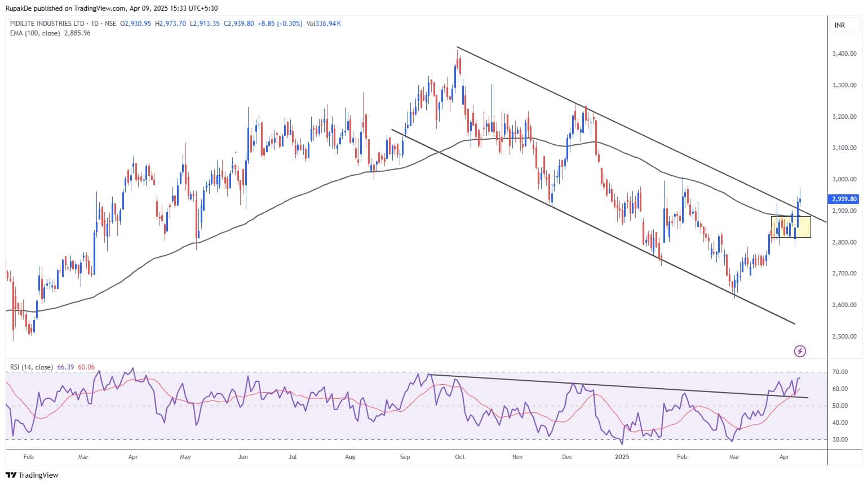Click the volume reading Vol336.94K

point(324,24)
